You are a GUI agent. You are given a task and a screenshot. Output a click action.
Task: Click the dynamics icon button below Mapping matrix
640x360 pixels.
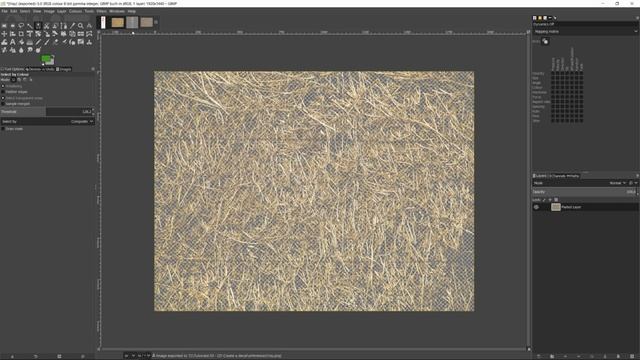tap(545, 41)
